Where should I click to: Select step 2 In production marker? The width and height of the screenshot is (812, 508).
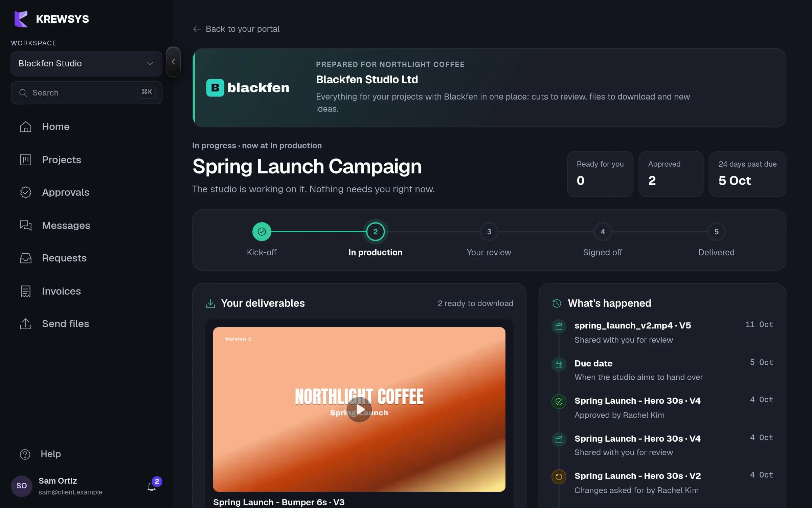(x=376, y=232)
